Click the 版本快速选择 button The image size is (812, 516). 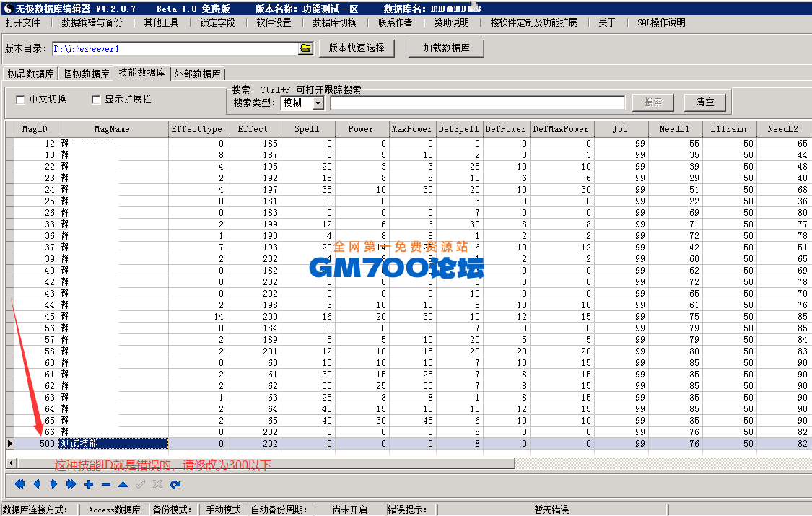[358, 49]
